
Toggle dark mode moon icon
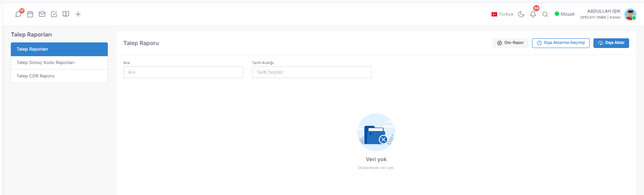[521, 14]
